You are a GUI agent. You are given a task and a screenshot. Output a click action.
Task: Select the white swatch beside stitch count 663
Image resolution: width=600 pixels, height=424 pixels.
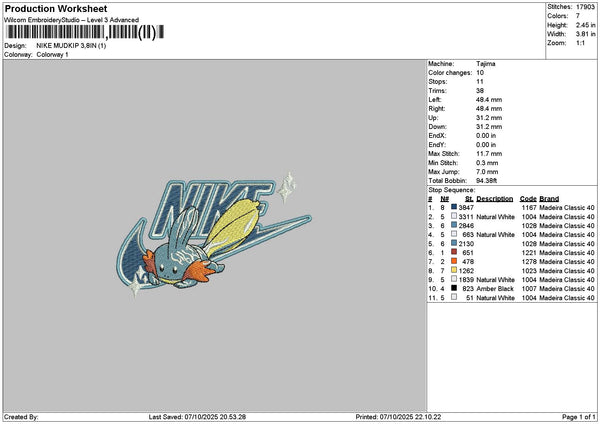(x=454, y=234)
